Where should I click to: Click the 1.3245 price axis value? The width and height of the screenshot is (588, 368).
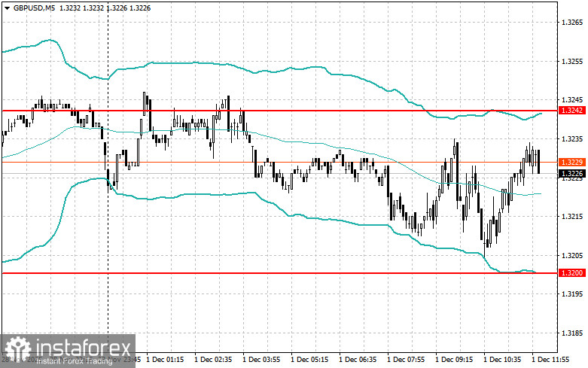[x=572, y=99]
